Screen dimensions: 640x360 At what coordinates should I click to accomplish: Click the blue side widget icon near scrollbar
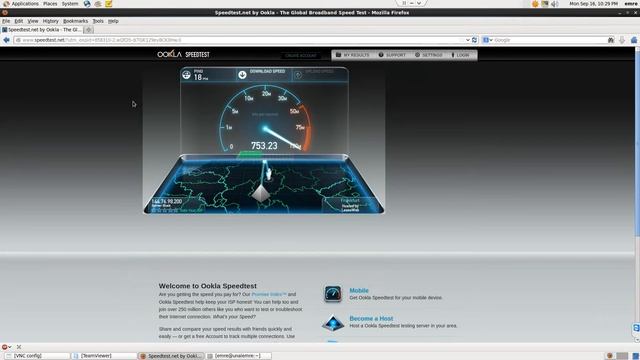[636, 328]
